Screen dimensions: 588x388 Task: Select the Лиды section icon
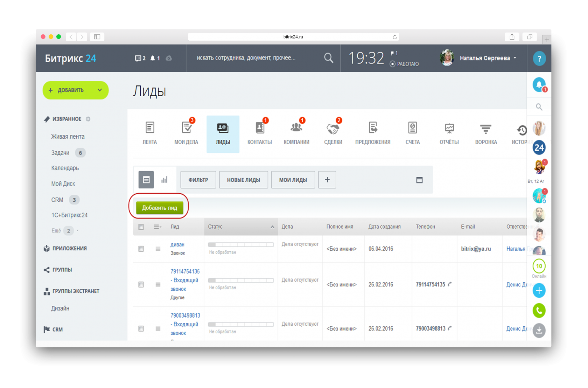(x=223, y=128)
